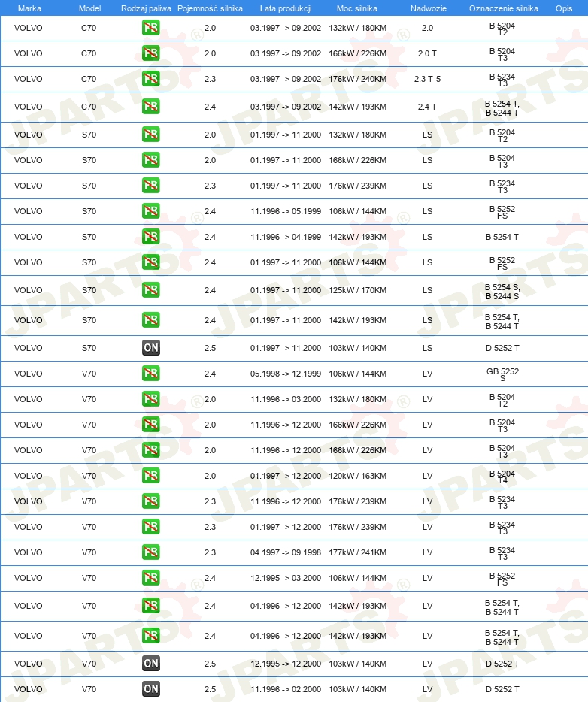The image size is (588, 702).
Task: Select the 11.1996 -> 02.2000 production years
Action: point(286,689)
